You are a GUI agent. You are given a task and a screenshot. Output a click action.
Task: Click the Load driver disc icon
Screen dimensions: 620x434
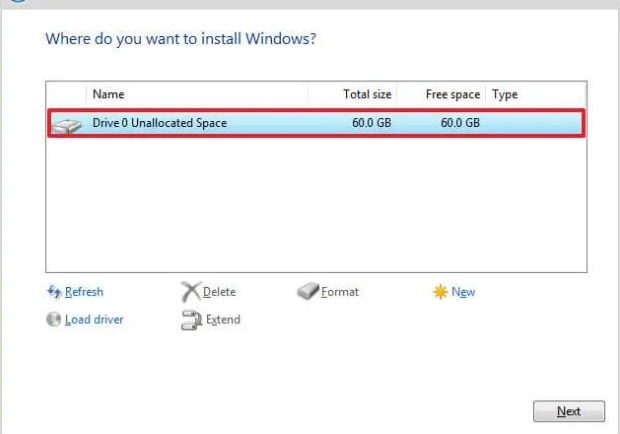54,320
